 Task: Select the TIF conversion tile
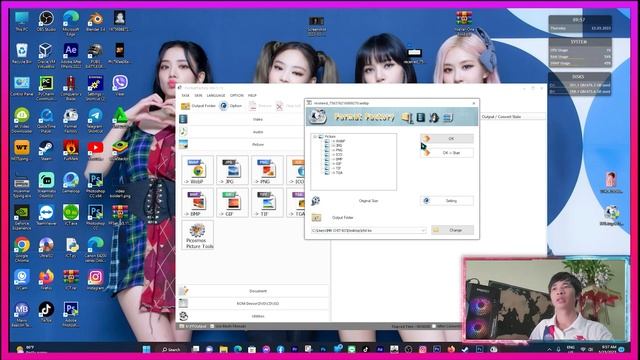[267, 203]
